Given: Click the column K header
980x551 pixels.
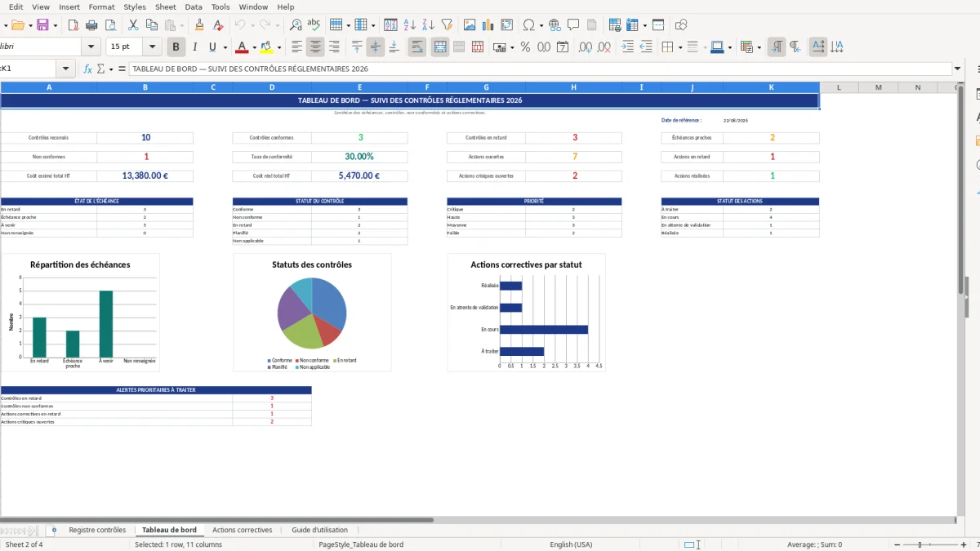Looking at the screenshot, I should click(x=771, y=87).
